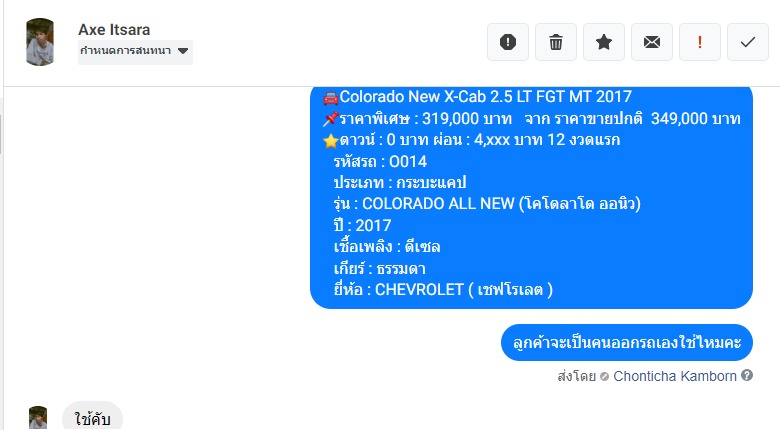Select the ใช่คับ reply bubble
The width and height of the screenshot is (780, 430).
tap(92, 417)
